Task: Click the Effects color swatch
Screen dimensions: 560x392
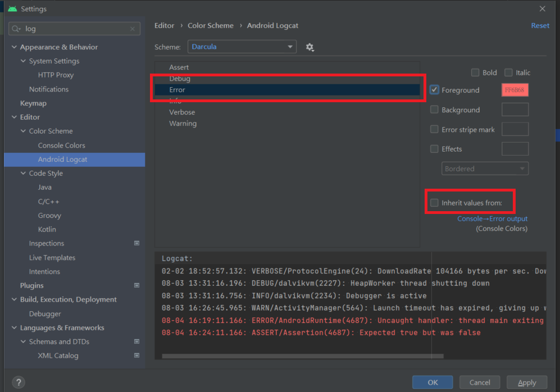Action: [x=515, y=149]
